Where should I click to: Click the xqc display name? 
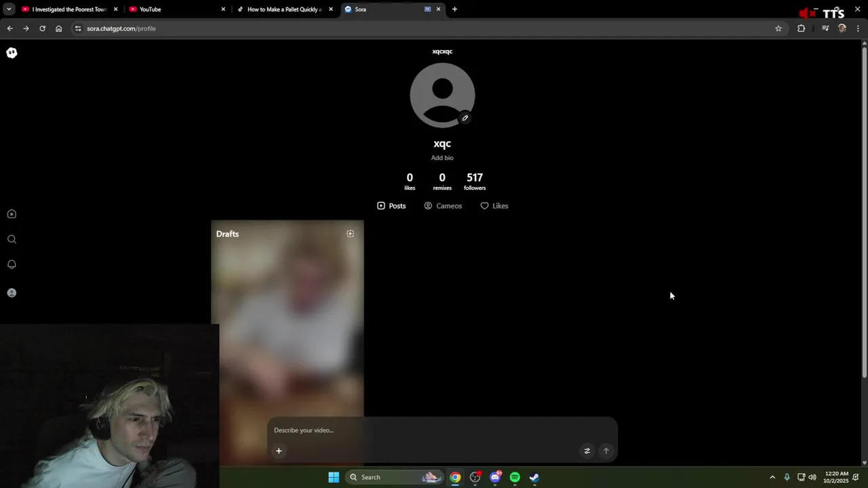(x=442, y=144)
